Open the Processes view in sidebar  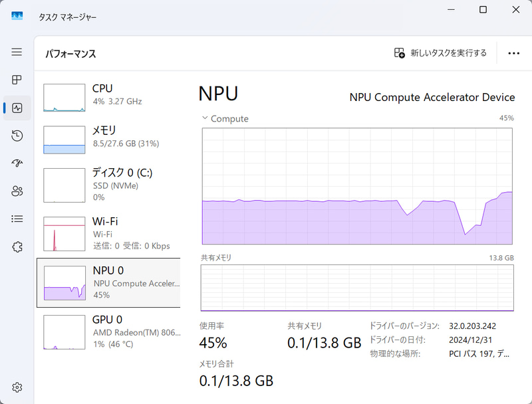(x=17, y=80)
